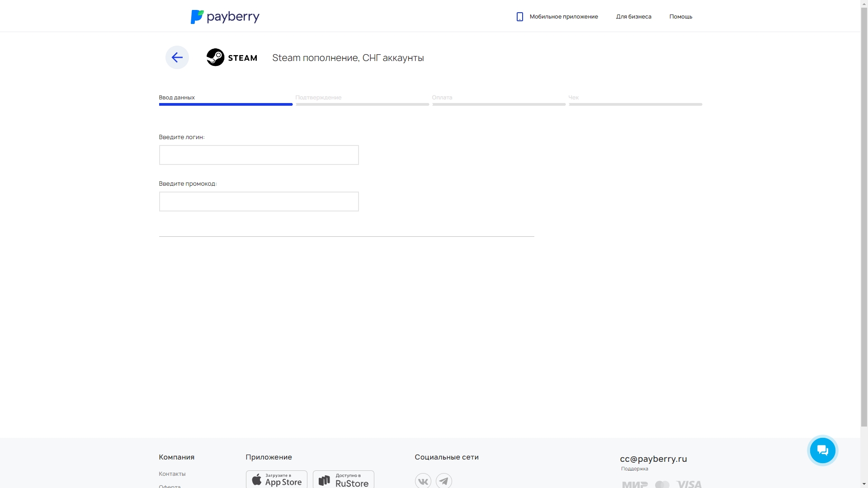The height and width of the screenshot is (488, 868).
Task: Open Помощь menu item
Action: tap(680, 17)
